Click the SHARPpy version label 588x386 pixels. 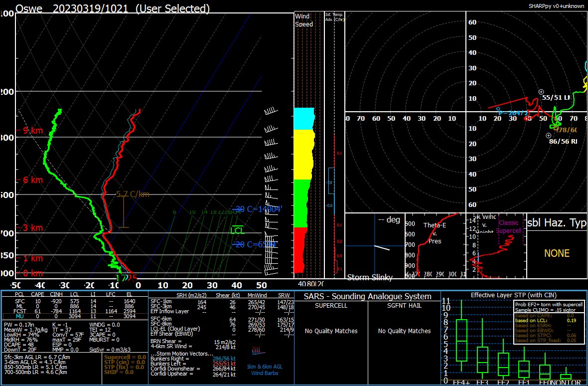click(x=556, y=6)
